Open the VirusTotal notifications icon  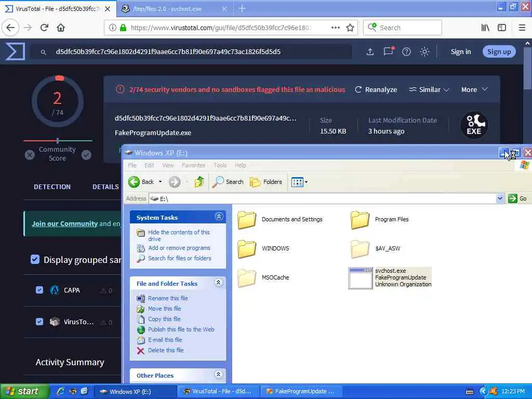click(x=389, y=51)
